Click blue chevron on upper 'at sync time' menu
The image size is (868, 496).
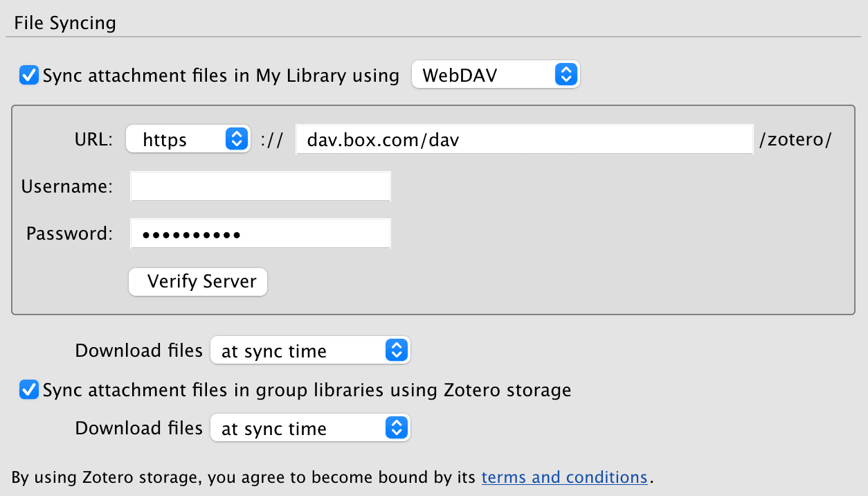tap(396, 351)
